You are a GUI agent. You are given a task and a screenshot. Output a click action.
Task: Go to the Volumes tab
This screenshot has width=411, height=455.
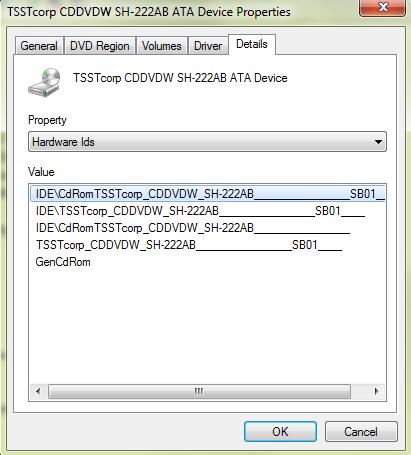tap(162, 46)
